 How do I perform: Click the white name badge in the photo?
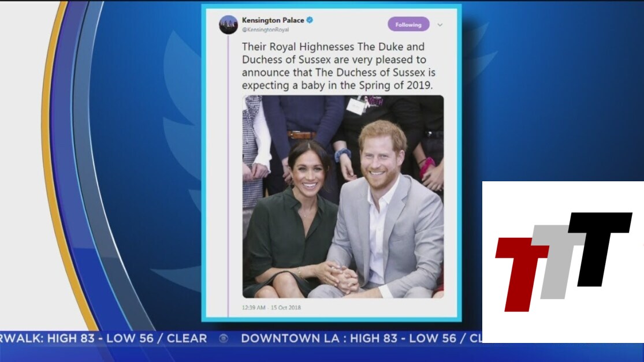click(356, 106)
